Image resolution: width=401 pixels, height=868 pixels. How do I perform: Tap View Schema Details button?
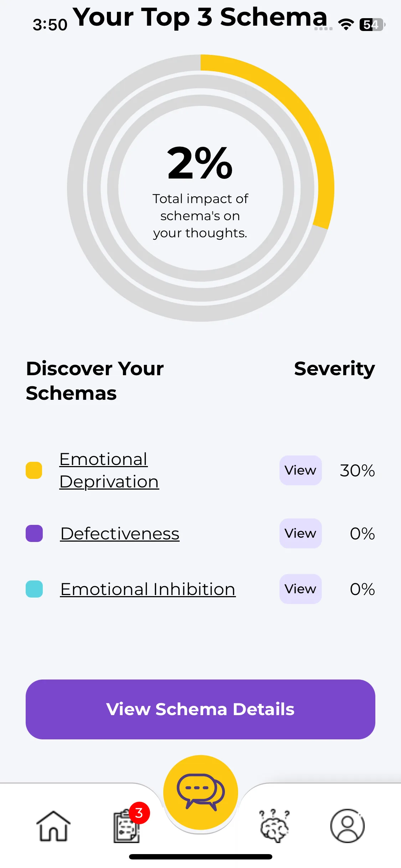tap(200, 709)
